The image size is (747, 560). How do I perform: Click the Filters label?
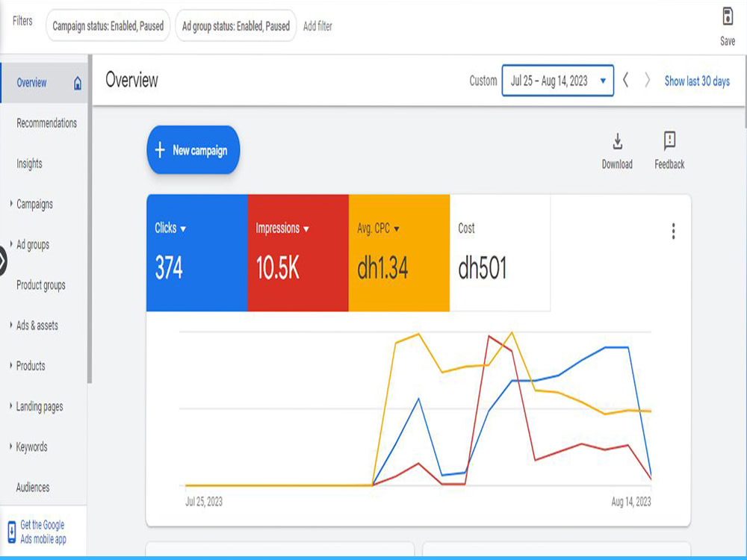pyautogui.click(x=22, y=21)
